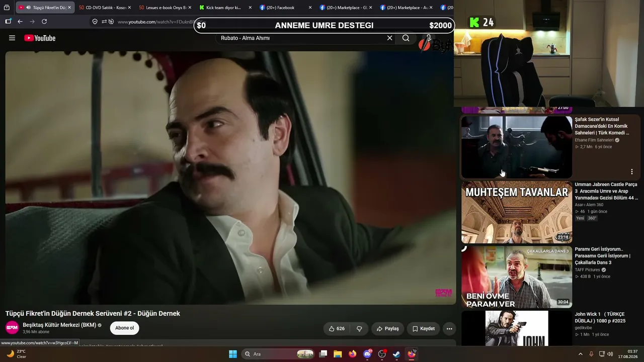Open 'TAFF Pictures' channel name
Image resolution: width=644 pixels, height=362 pixels.
tap(588, 270)
